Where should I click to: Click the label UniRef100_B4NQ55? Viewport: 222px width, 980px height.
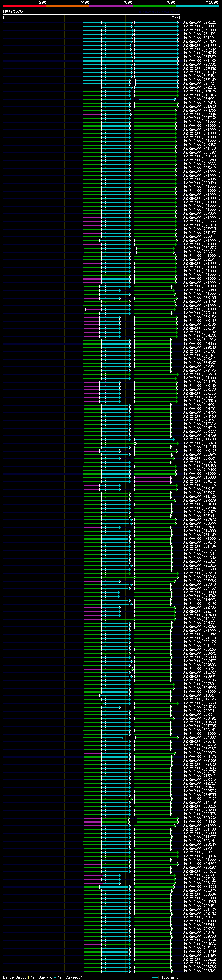coord(199,343)
